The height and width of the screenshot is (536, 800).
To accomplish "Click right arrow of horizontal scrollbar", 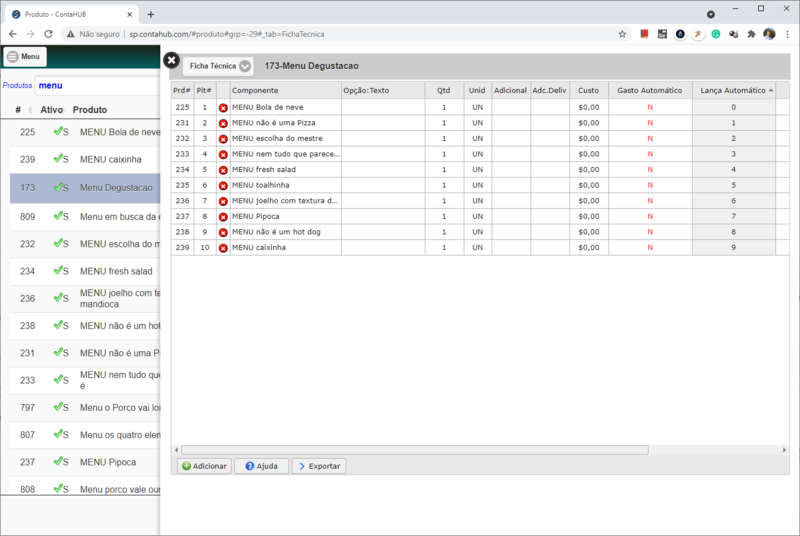I will click(784, 450).
